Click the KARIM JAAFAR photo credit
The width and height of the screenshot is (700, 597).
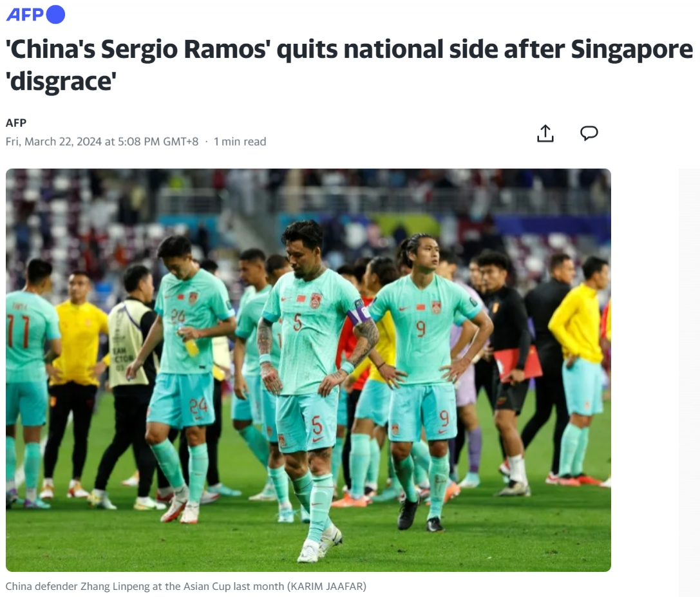[x=326, y=586]
